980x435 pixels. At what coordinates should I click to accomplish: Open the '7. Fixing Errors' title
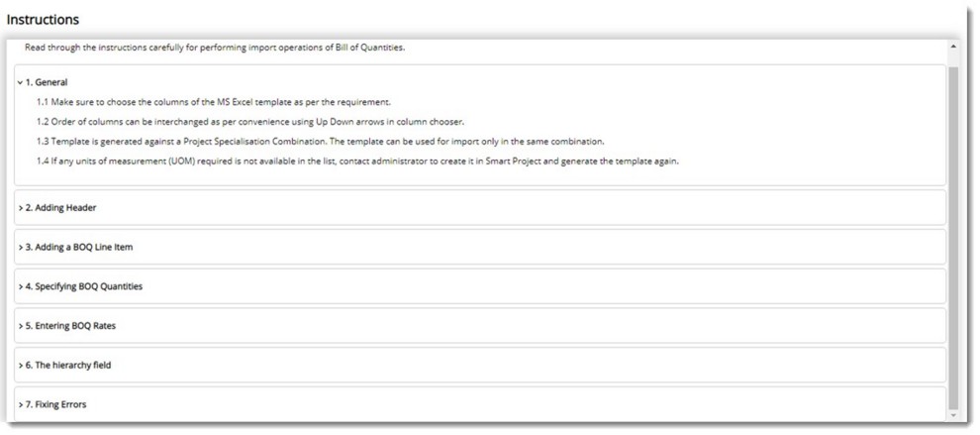(x=56, y=404)
